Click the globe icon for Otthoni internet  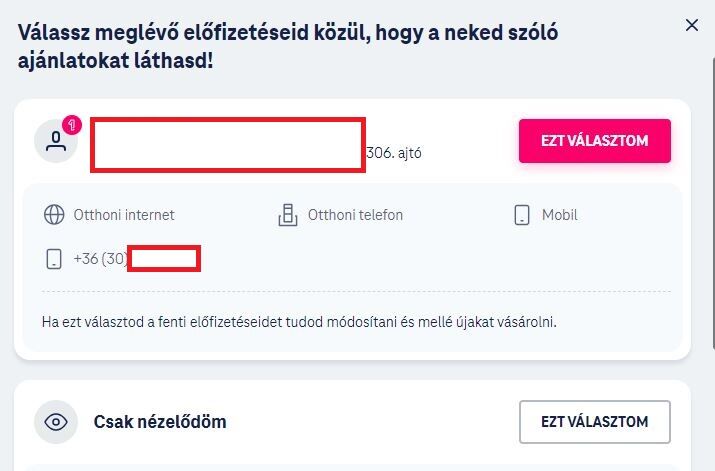click(54, 215)
